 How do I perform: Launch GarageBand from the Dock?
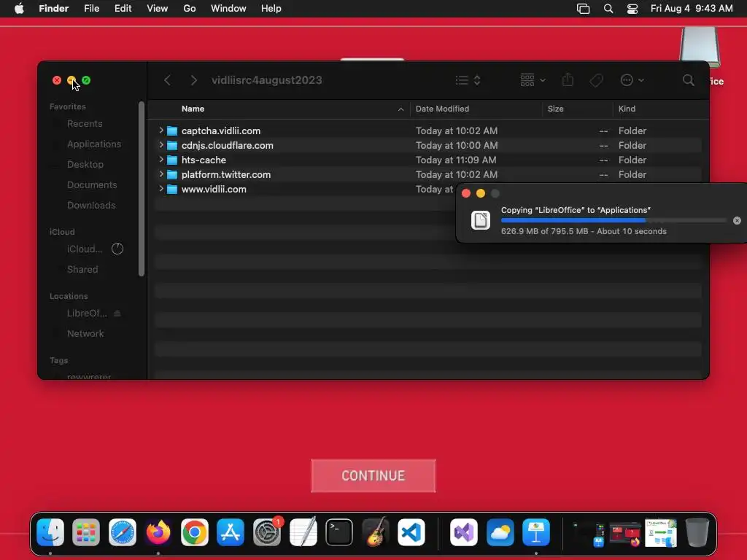coord(376,532)
